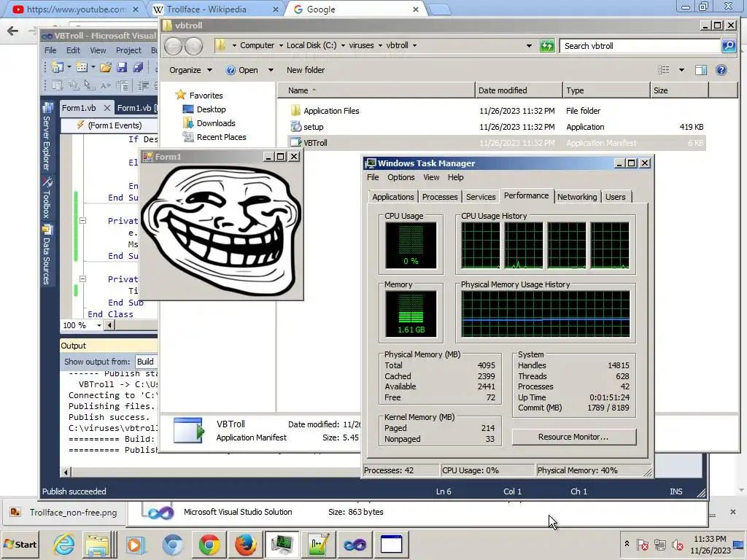Click the Explorer forward navigation arrow
Screen dimensions: 747x560
[x=193, y=46]
